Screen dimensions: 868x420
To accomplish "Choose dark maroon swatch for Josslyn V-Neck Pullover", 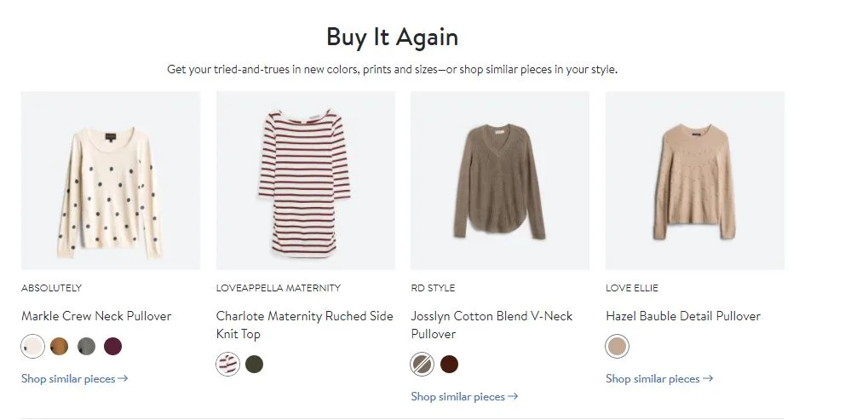I will point(449,365).
